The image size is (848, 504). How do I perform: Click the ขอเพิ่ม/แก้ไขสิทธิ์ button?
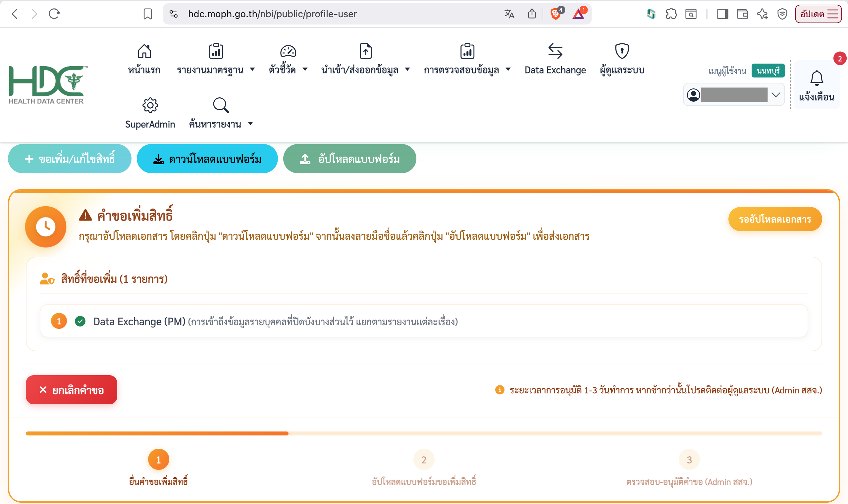click(x=70, y=159)
